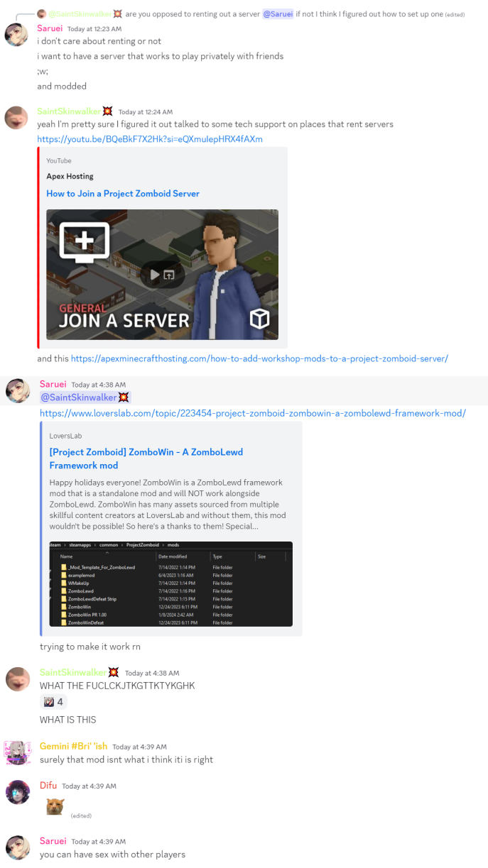Screen dimensions: 488x868
Task: Enlarge the mods folder screenshot thumbnail
Action: pos(170,584)
